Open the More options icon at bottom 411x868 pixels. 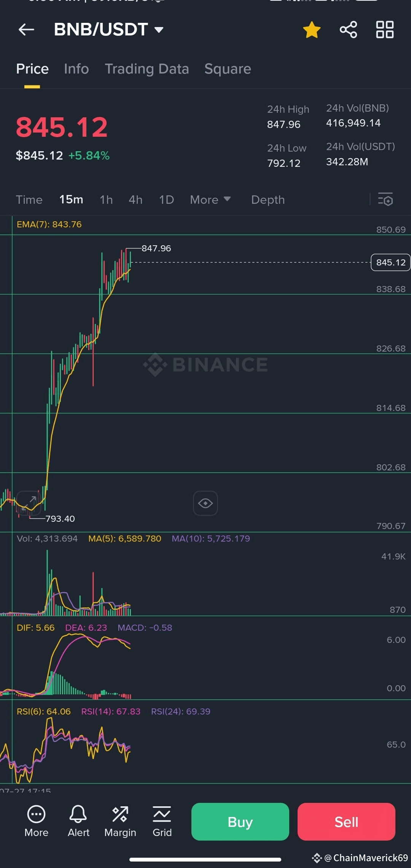pos(37,821)
